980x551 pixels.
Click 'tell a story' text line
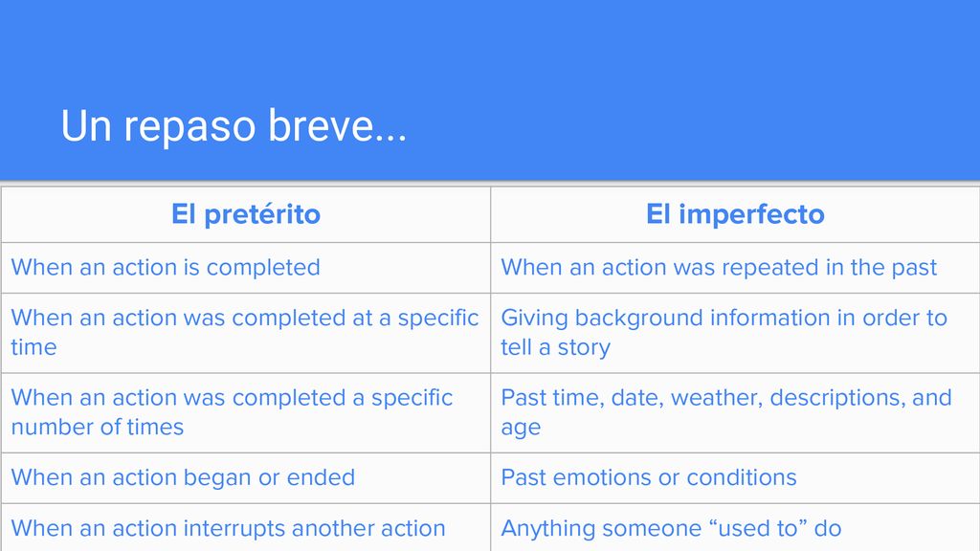(x=556, y=346)
